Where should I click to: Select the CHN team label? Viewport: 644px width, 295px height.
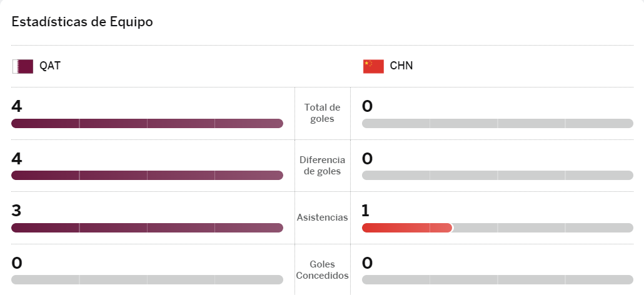point(401,66)
